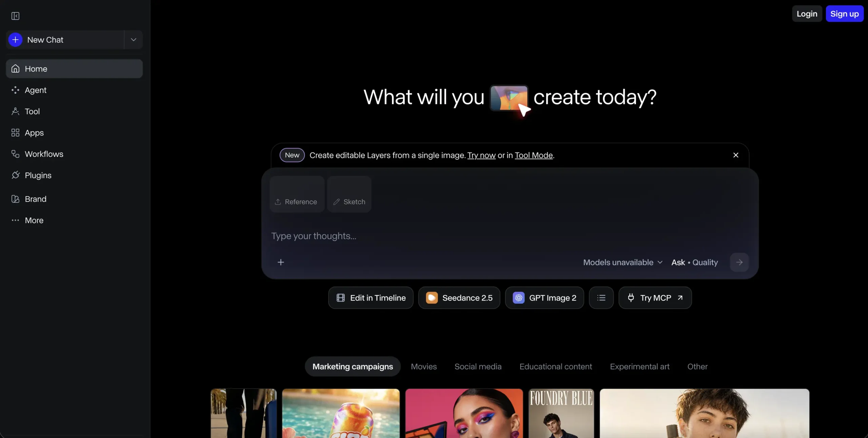Open the soda can pool thumbnail

[341, 414]
